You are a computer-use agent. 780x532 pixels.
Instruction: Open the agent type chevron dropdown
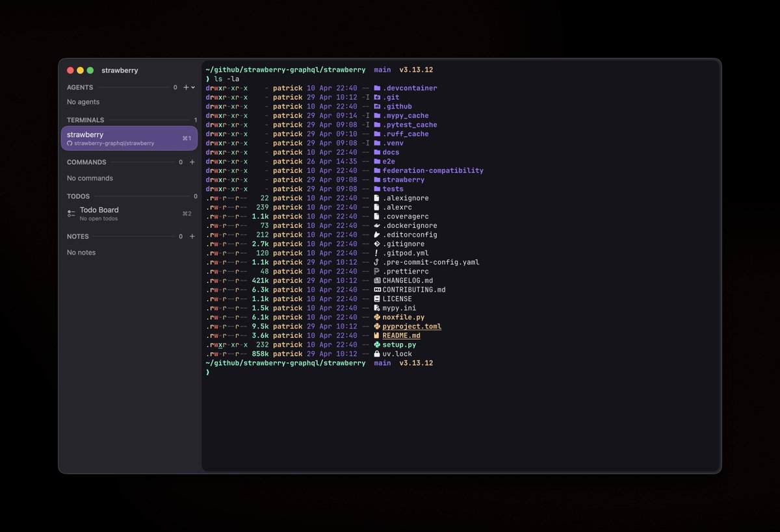point(193,87)
